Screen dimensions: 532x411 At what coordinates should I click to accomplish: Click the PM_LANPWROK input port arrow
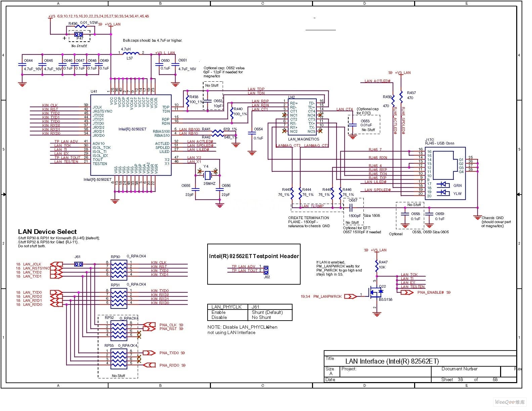click(x=351, y=296)
